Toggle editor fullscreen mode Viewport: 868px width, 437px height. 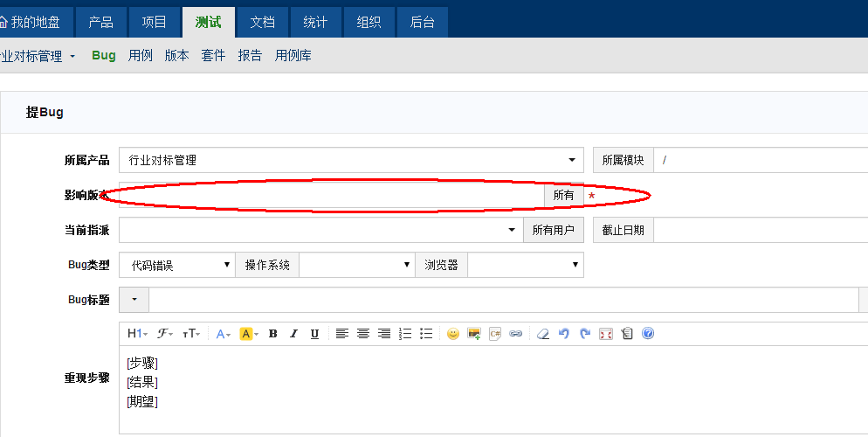coord(606,333)
